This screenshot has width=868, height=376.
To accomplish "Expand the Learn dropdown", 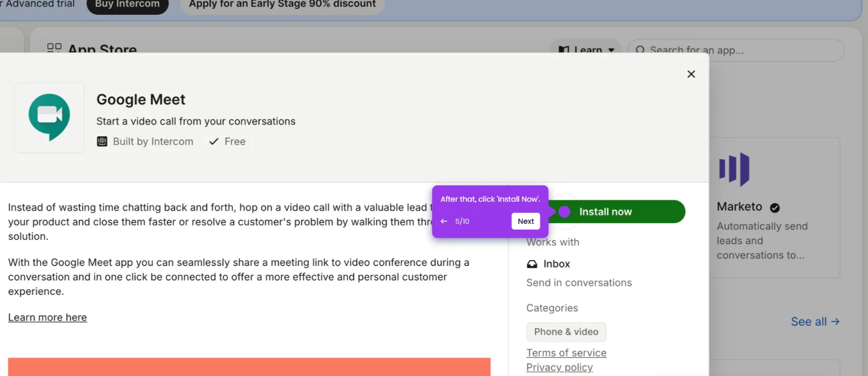I will click(586, 48).
